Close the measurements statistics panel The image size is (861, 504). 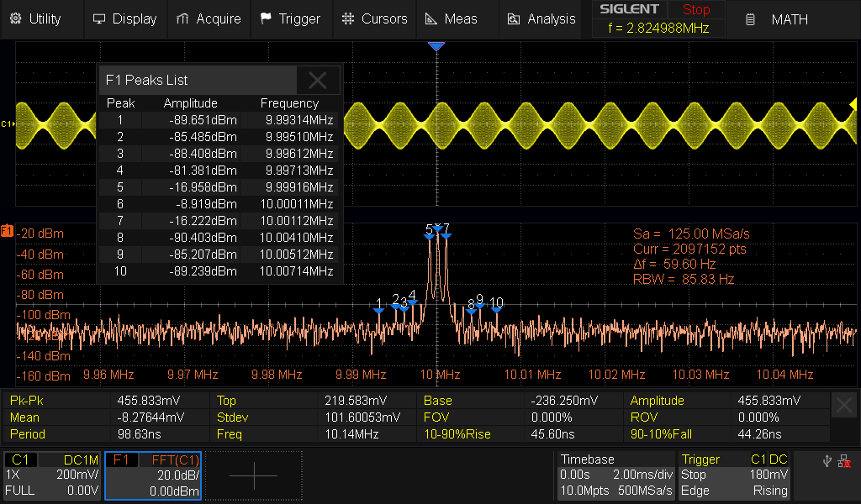tap(844, 407)
